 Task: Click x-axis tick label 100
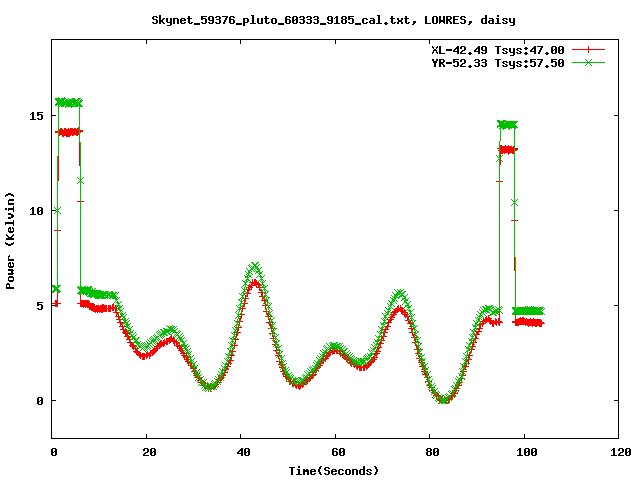click(527, 452)
